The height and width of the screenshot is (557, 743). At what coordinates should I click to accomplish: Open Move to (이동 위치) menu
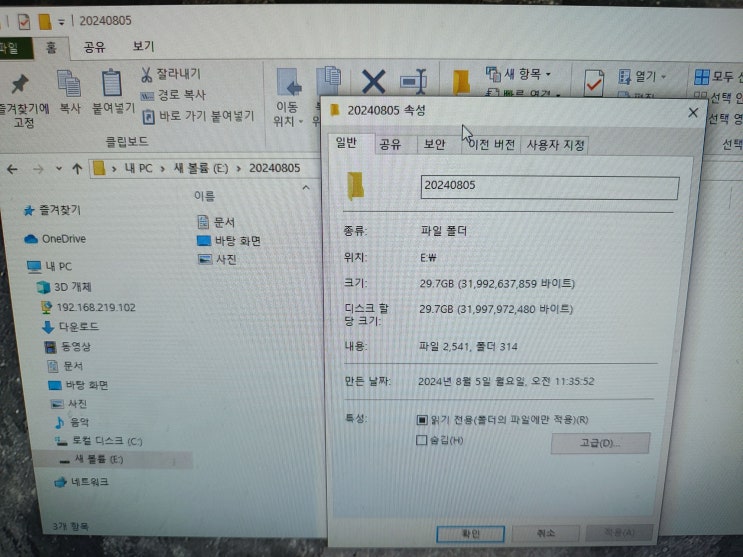pyautogui.click(x=288, y=98)
